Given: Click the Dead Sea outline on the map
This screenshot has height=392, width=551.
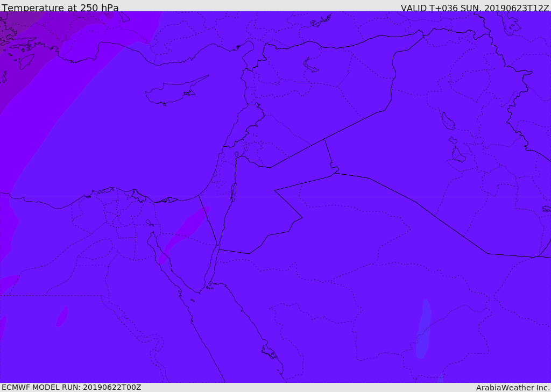Looking at the screenshot, I should point(233,192).
